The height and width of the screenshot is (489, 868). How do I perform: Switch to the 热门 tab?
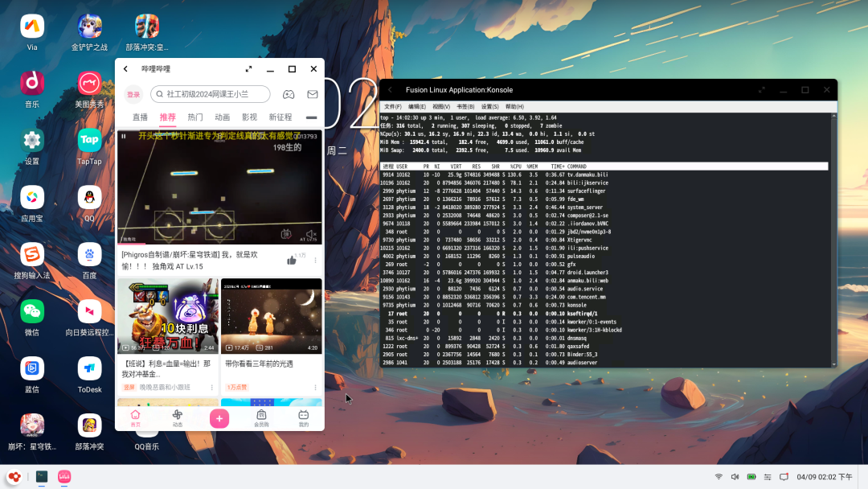(195, 117)
